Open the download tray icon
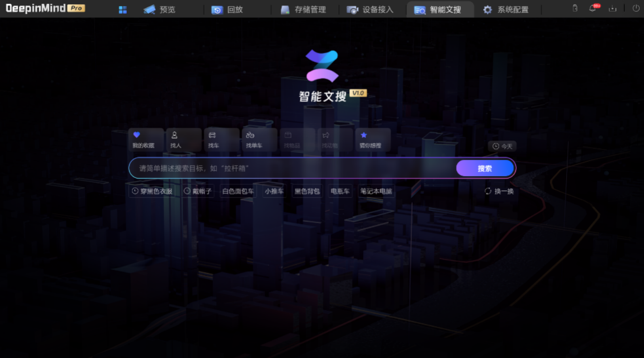The image size is (644, 358). [x=612, y=8]
